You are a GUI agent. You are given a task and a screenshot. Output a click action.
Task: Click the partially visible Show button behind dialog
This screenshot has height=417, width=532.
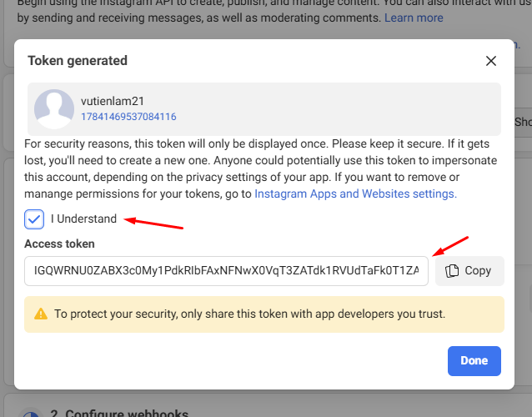pyautogui.click(x=523, y=122)
